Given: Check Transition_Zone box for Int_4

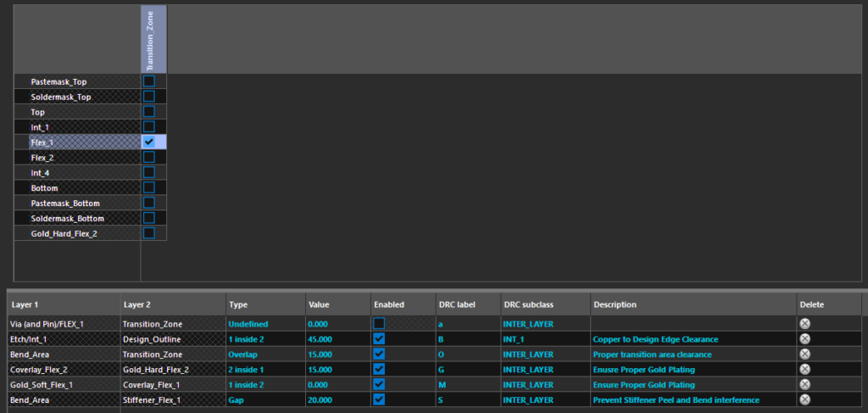Looking at the screenshot, I should 149,172.
